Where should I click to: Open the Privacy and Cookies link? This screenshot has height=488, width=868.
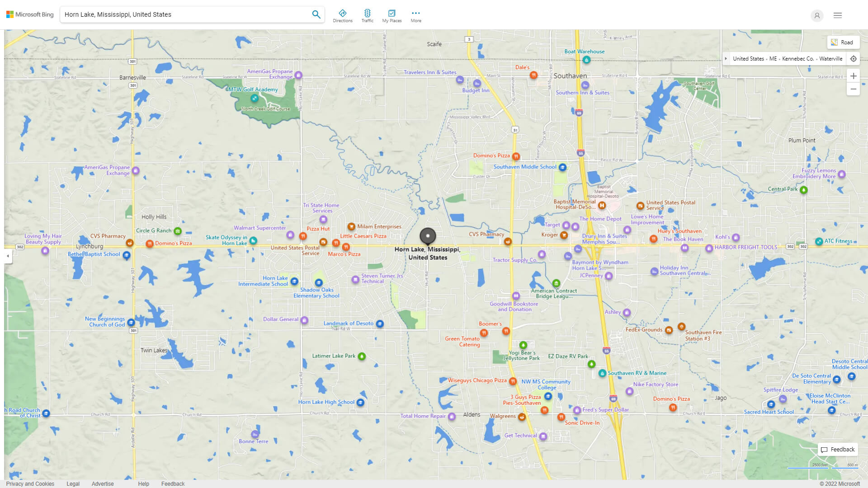tap(30, 483)
